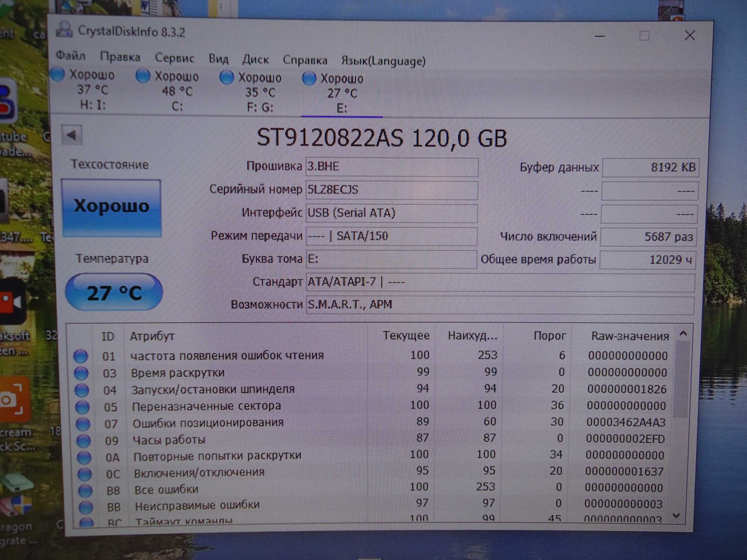Select the Неисправимые ошибки row
This screenshot has height=560, width=747.
point(372,504)
